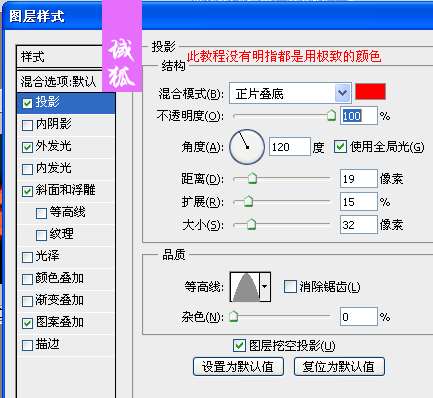Image resolution: width=433 pixels, height=398 pixels.
Task: Click the 不透明度 opacity slider handle
Action: click(331, 115)
